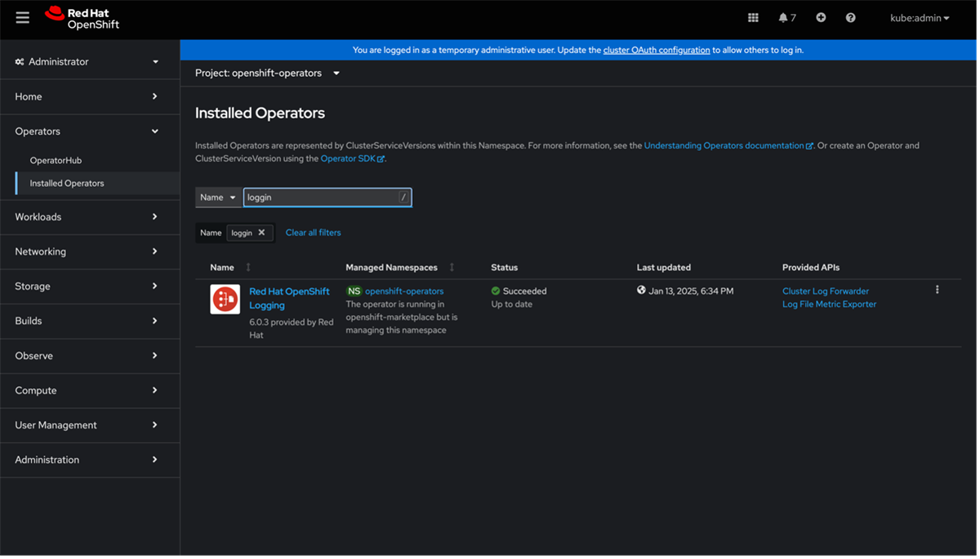980x559 pixels.
Task: Click the notification bell icon
Action: [784, 16]
